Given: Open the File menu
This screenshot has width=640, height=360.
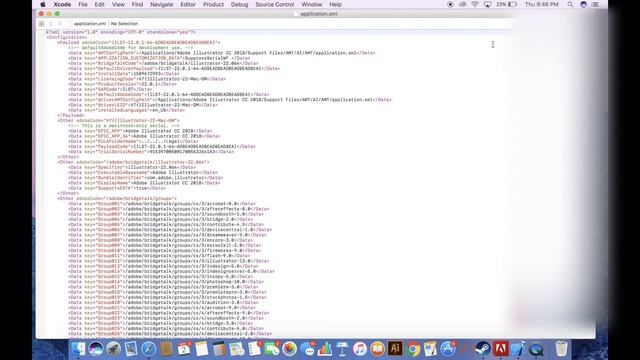Looking at the screenshot, I should (83, 4).
